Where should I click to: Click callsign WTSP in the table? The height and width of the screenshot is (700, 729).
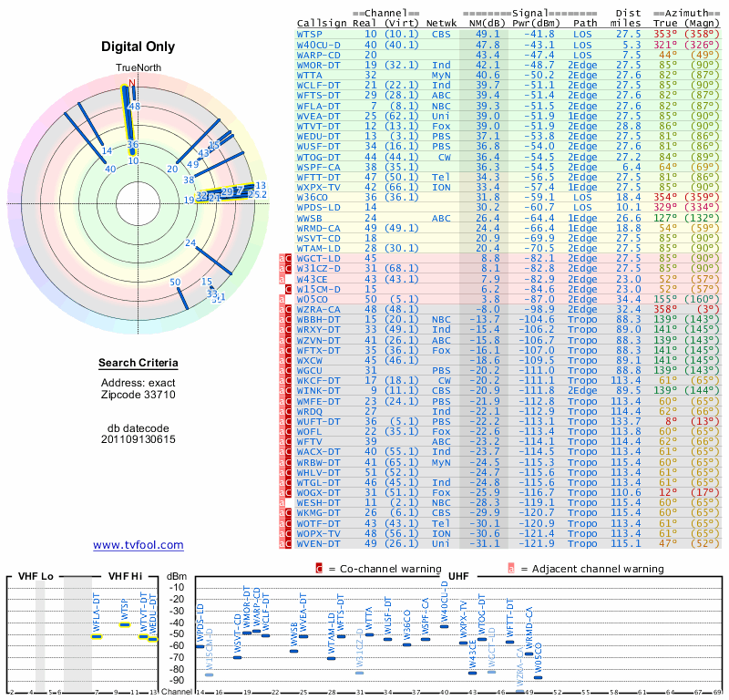(309, 34)
